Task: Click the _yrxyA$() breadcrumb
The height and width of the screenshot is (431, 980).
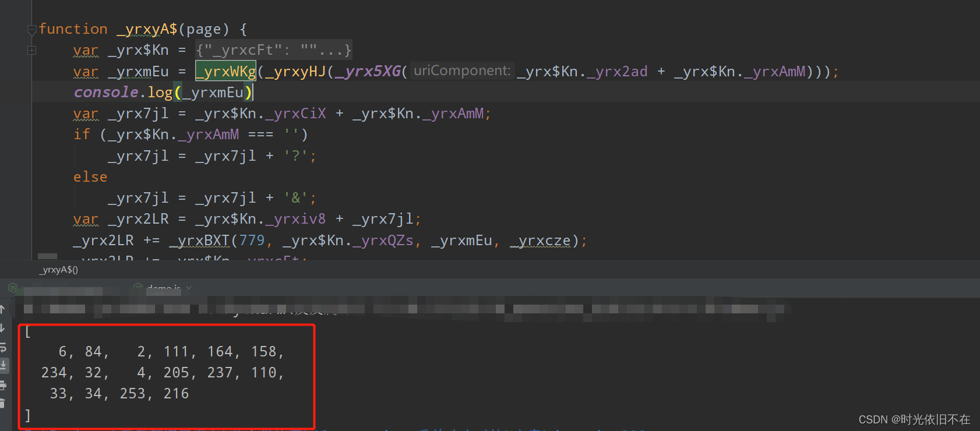Action: tap(58, 270)
